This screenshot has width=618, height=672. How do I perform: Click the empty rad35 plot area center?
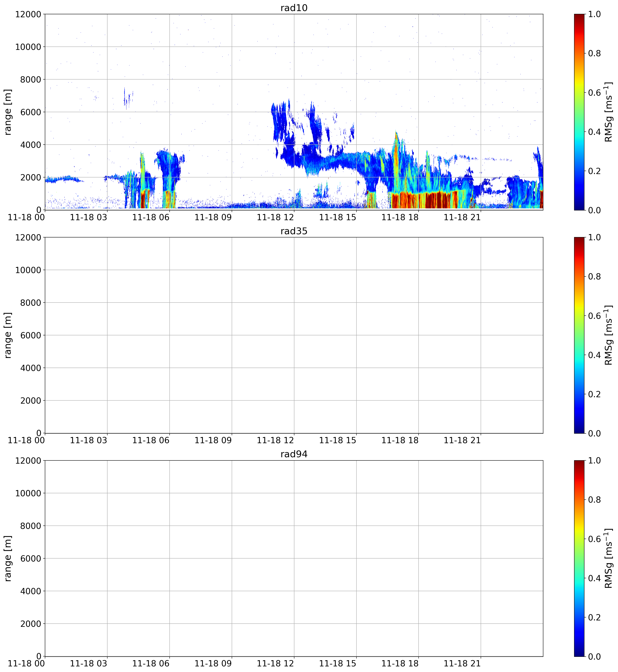(x=294, y=335)
